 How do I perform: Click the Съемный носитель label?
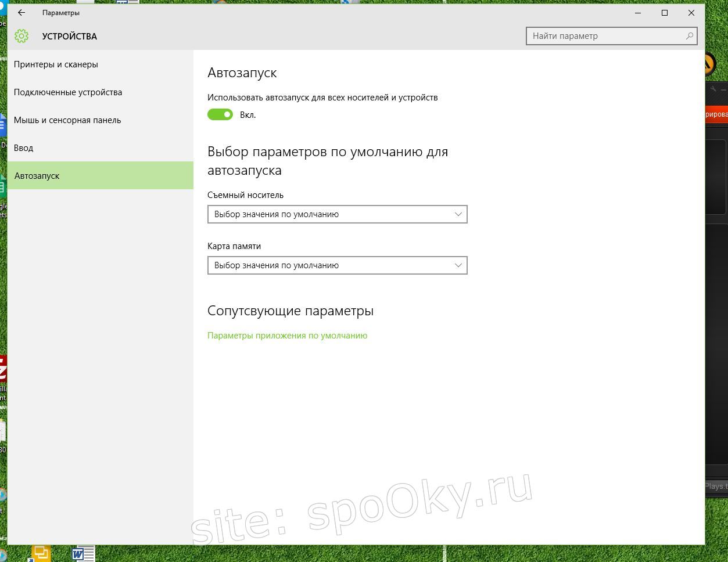tap(246, 195)
